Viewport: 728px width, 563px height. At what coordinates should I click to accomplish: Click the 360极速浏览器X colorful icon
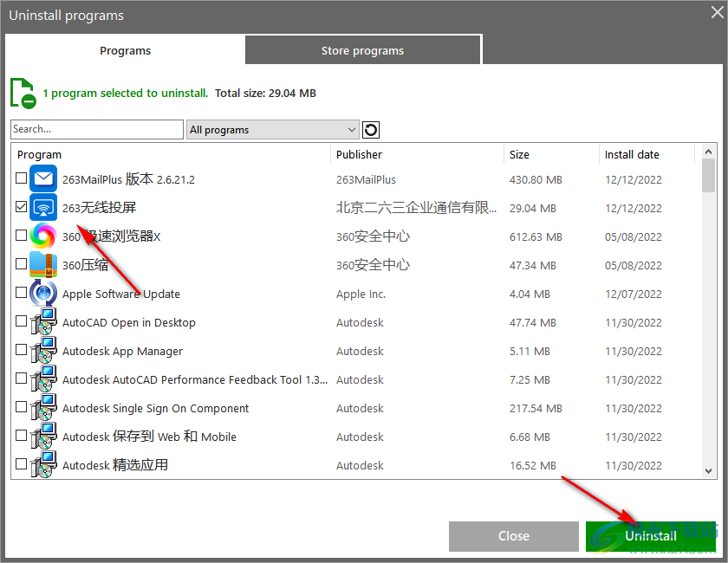pyautogui.click(x=43, y=236)
